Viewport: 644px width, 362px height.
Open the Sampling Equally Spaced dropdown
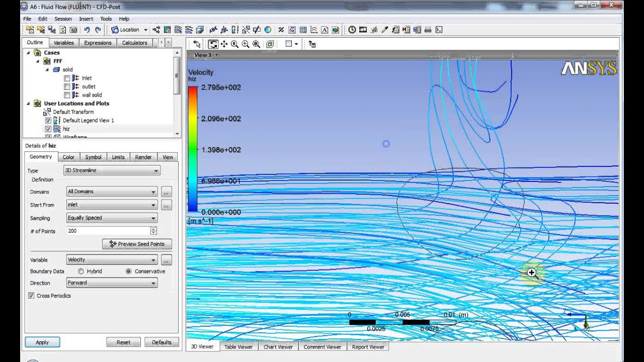pyautogui.click(x=112, y=218)
